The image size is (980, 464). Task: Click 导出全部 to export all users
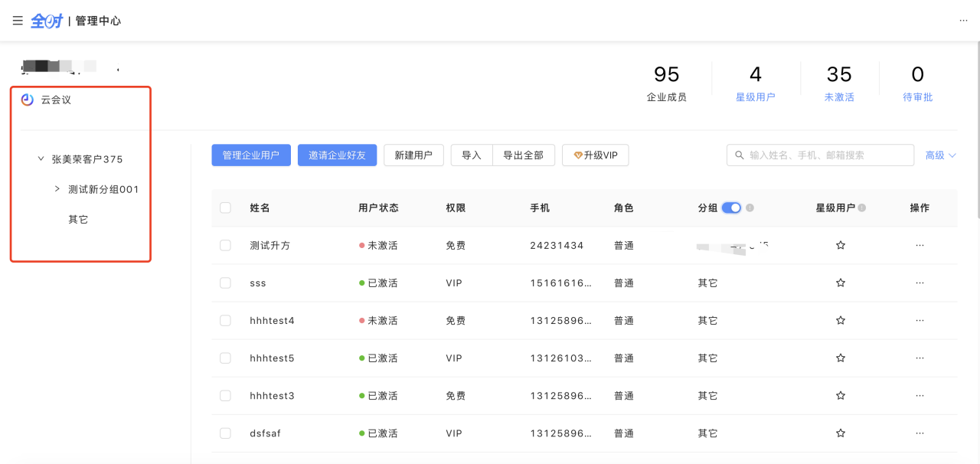tap(523, 155)
